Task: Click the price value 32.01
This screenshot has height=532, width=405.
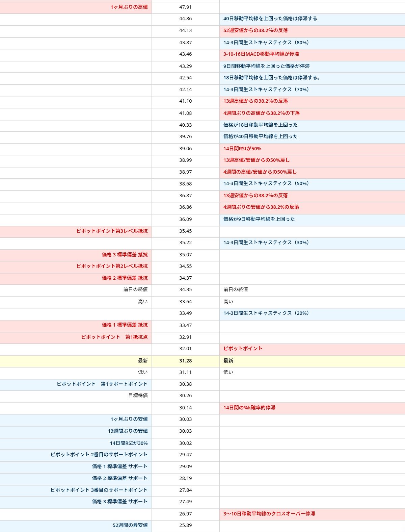Action: (x=185, y=349)
